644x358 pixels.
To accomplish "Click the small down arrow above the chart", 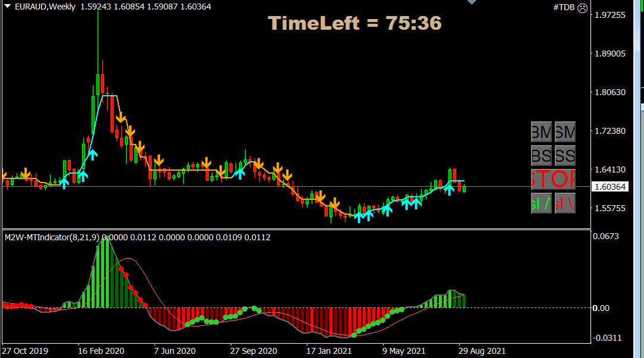I will click(472, 3).
